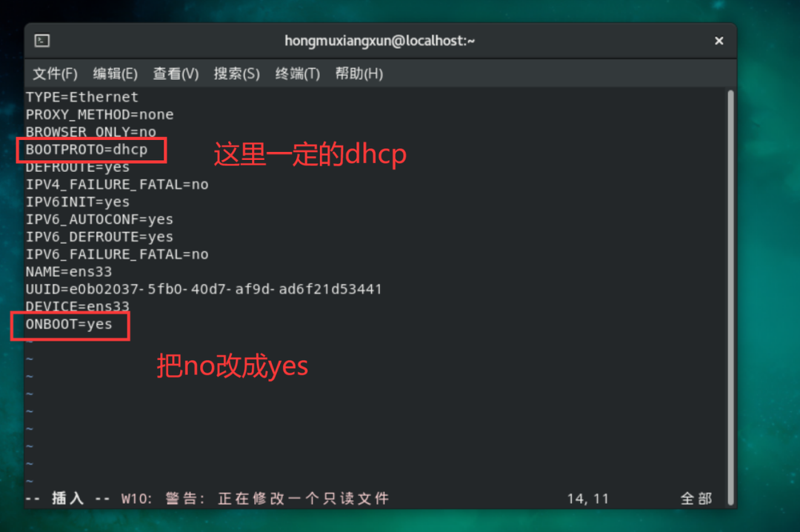Click the window title hongmuxiangxun@localhost
800x532 pixels.
379,40
